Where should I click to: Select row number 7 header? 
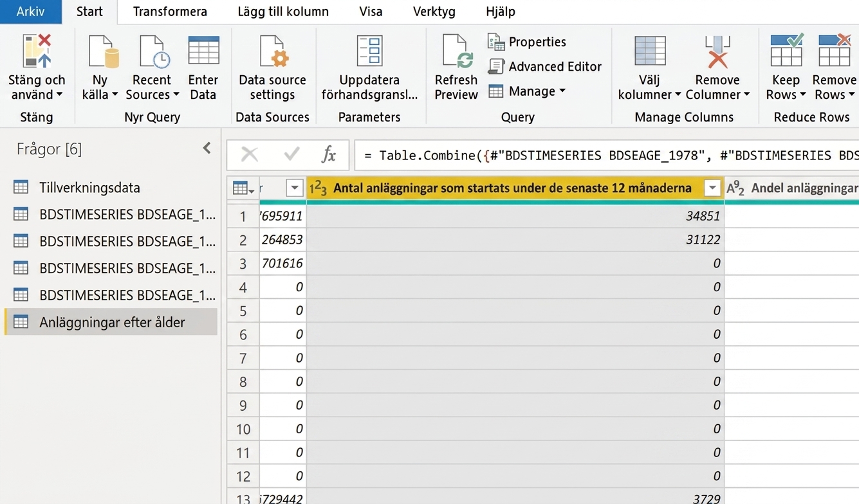243,358
